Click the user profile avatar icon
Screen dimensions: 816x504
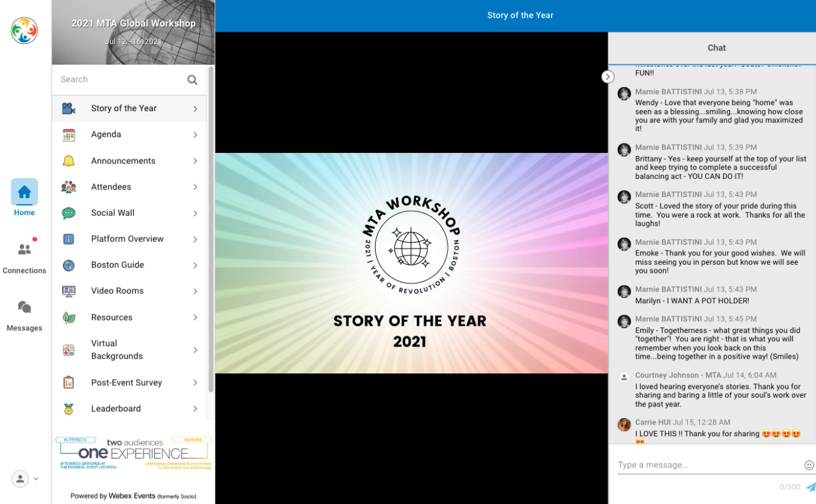(20, 479)
